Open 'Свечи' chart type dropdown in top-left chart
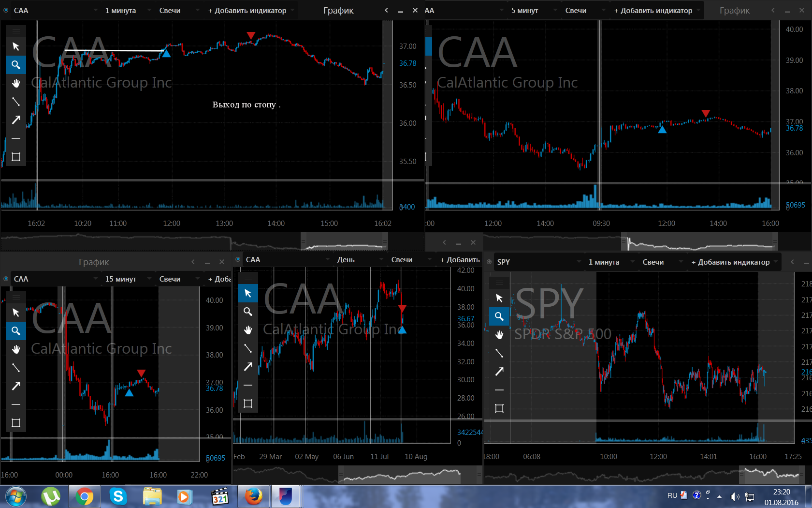812x508 pixels. (179, 10)
